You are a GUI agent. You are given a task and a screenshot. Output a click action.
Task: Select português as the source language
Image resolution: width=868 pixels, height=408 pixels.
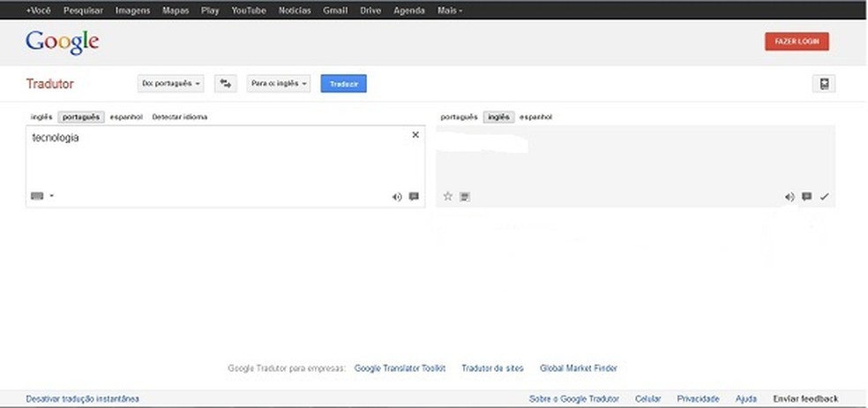(x=81, y=117)
